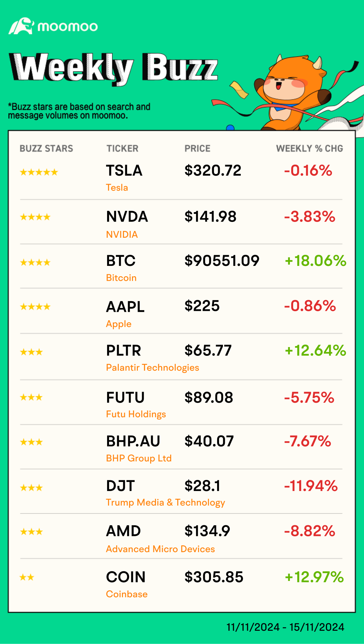This screenshot has height=644, width=364.
Task: Click the moomoo bull logo icon
Action: pyautogui.click(x=21, y=26)
